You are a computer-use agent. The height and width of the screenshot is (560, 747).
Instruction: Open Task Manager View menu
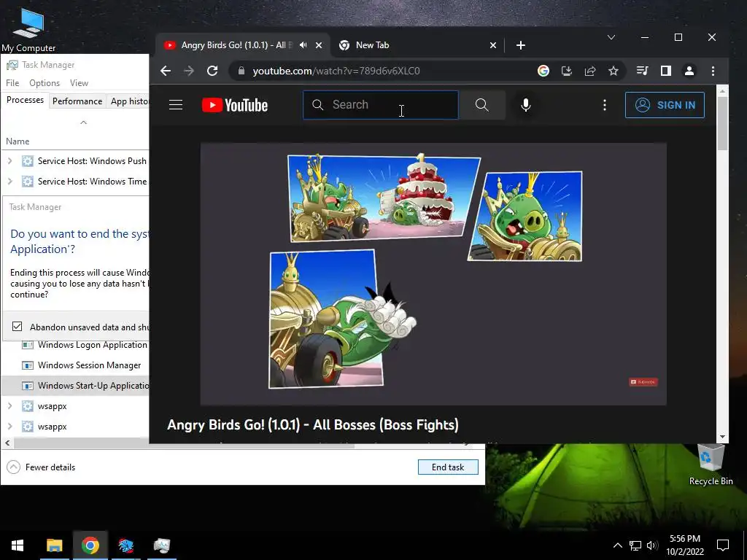click(x=79, y=83)
